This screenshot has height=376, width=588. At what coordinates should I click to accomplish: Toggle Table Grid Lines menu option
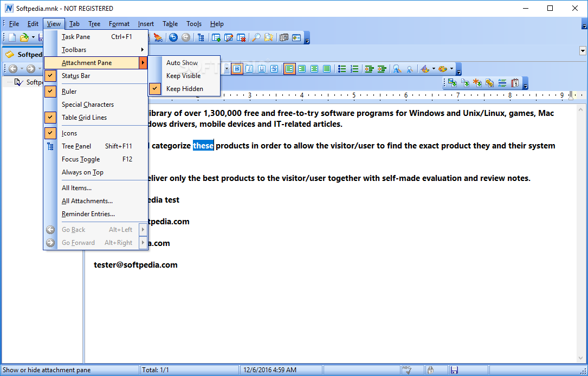pyautogui.click(x=96, y=118)
